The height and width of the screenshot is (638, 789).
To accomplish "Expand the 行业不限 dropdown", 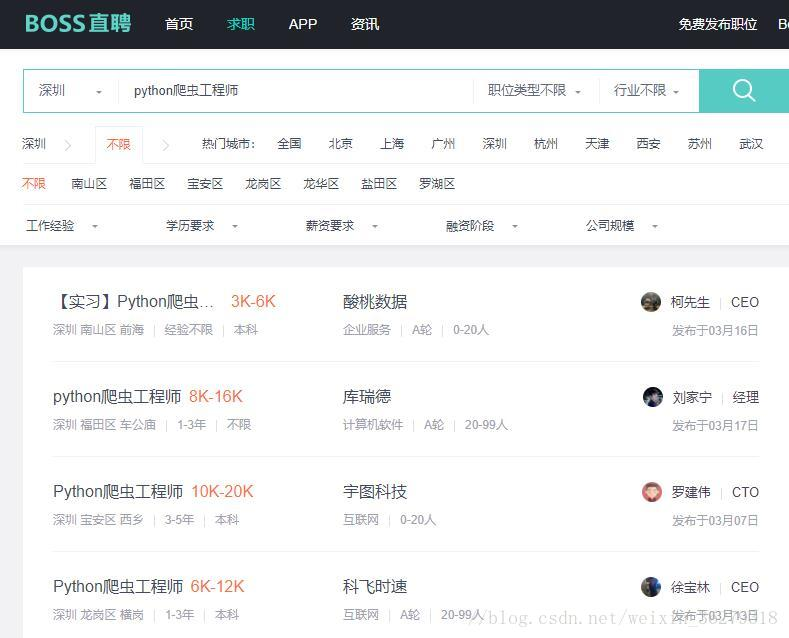I will pyautogui.click(x=646, y=91).
